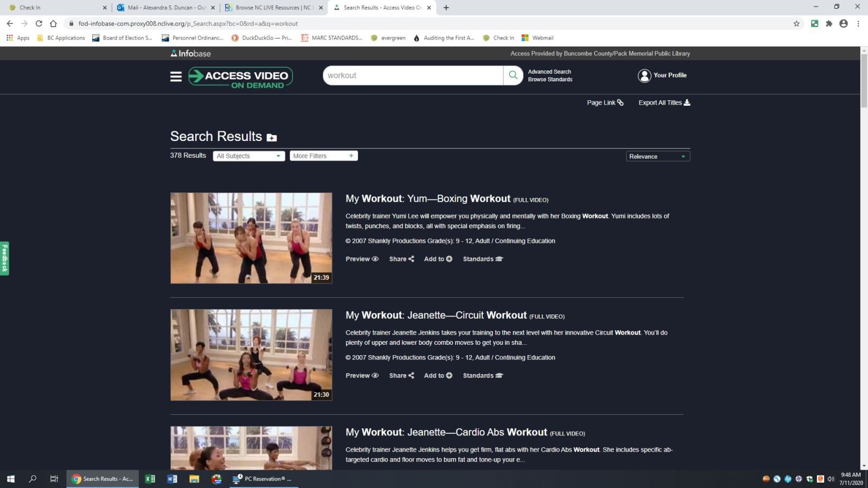Bookmark this page with the star

click(796, 23)
